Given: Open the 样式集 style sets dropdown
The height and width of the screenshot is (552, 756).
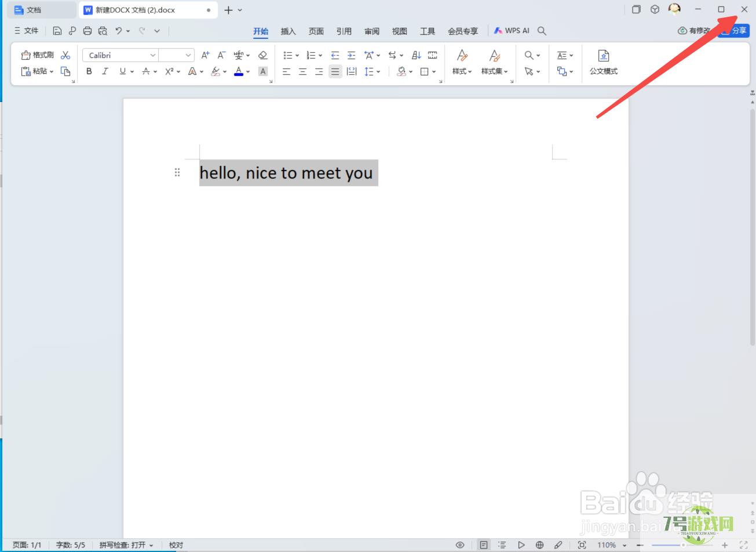Looking at the screenshot, I should 495,71.
